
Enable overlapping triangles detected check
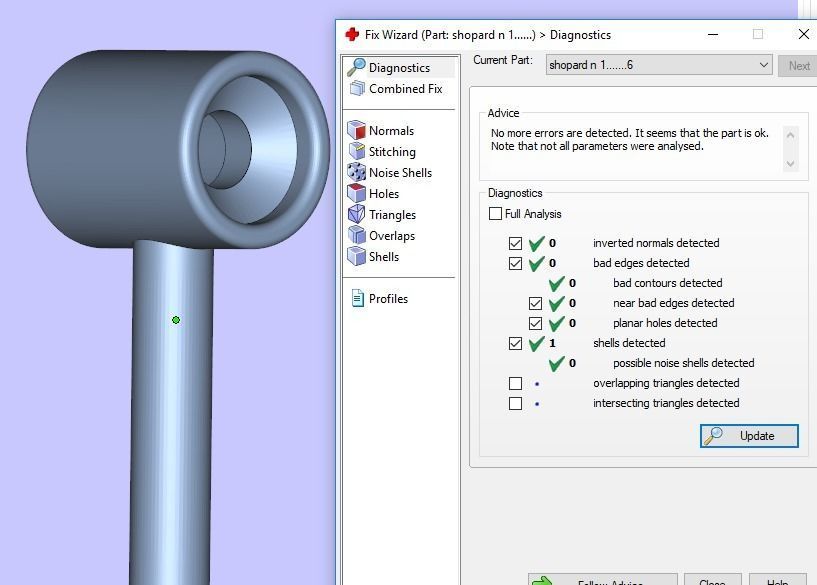(515, 383)
